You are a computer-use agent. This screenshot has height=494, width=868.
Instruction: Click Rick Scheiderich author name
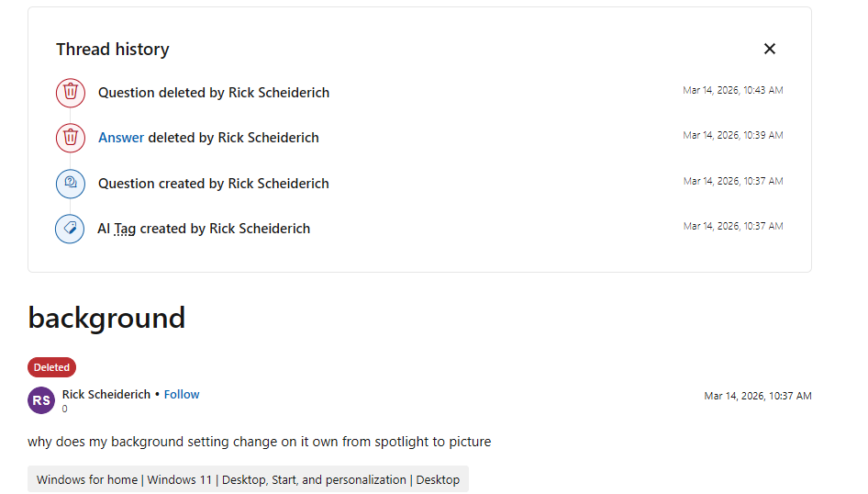(106, 394)
